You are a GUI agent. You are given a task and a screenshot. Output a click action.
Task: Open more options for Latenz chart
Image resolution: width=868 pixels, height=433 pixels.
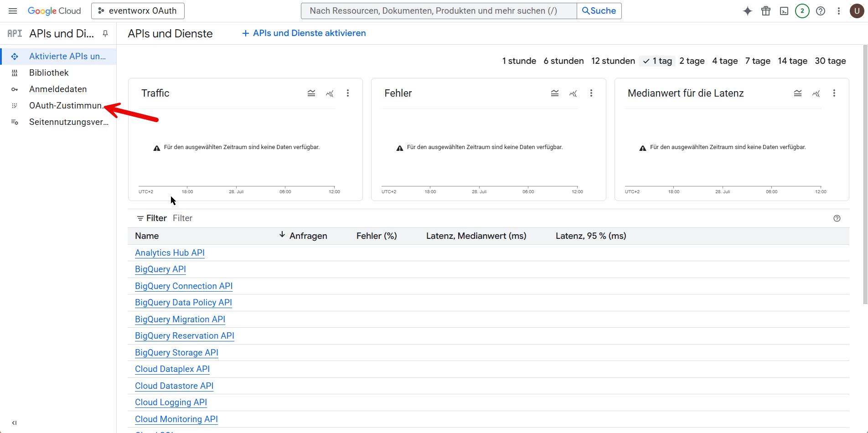coord(834,93)
